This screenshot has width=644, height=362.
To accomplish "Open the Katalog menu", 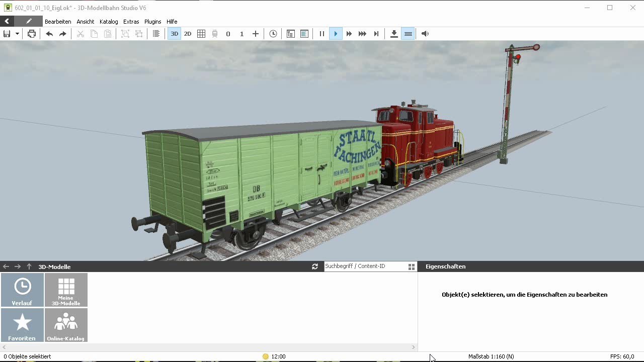I will [x=109, y=22].
